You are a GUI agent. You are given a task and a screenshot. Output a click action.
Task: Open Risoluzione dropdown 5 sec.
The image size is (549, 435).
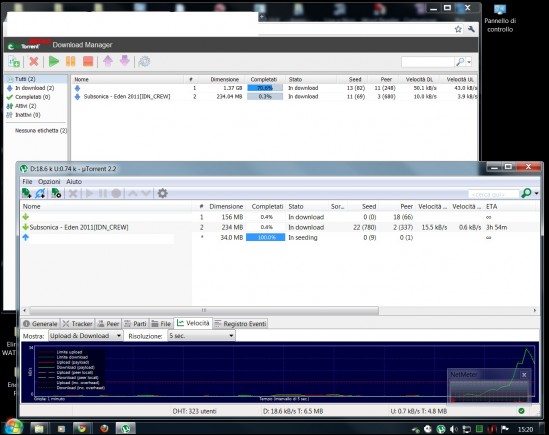coord(201,336)
